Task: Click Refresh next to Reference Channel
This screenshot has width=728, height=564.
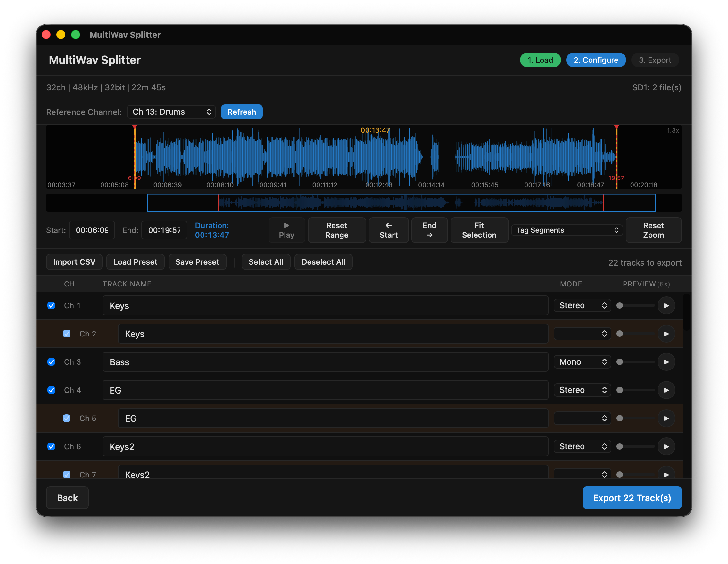Action: 241,112
